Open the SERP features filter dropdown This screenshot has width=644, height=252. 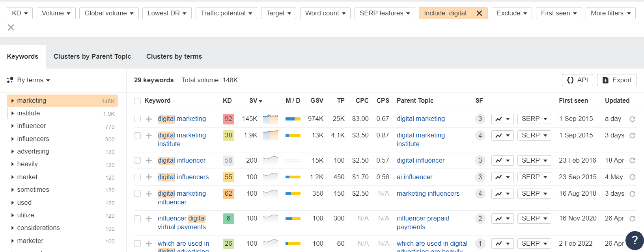385,13
